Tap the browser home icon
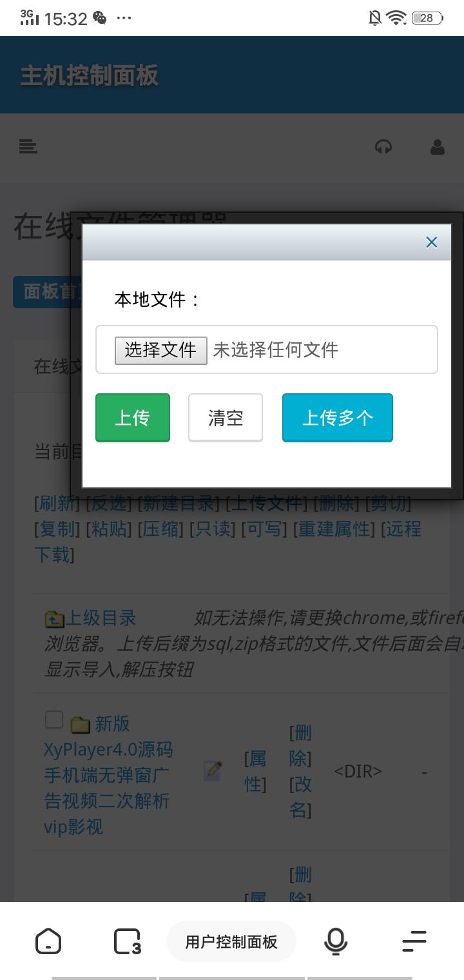The width and height of the screenshot is (464, 980). [x=48, y=941]
